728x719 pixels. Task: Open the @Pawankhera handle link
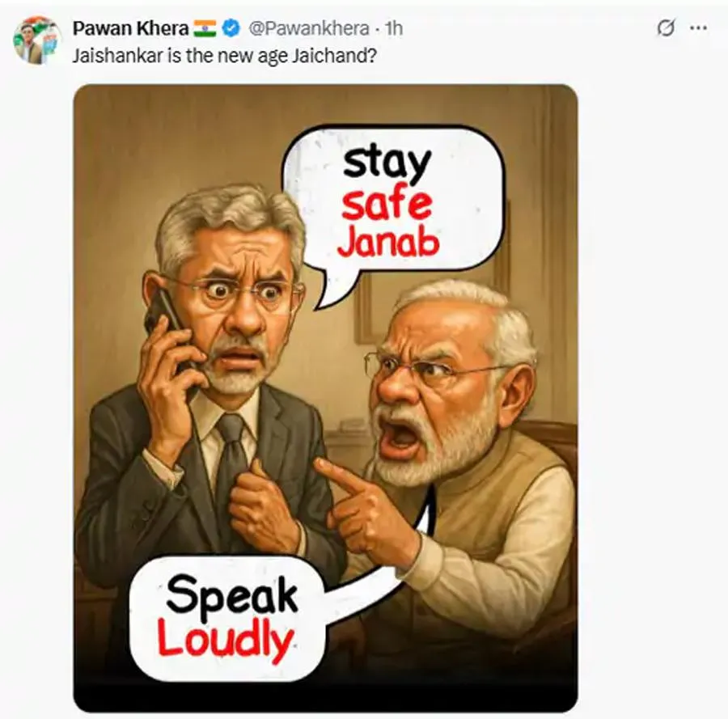pyautogui.click(x=309, y=29)
